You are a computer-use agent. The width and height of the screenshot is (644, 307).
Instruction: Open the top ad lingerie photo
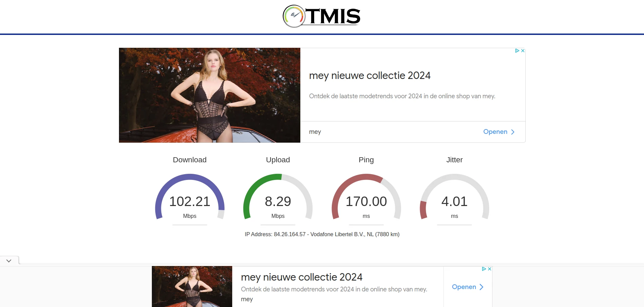point(209,95)
